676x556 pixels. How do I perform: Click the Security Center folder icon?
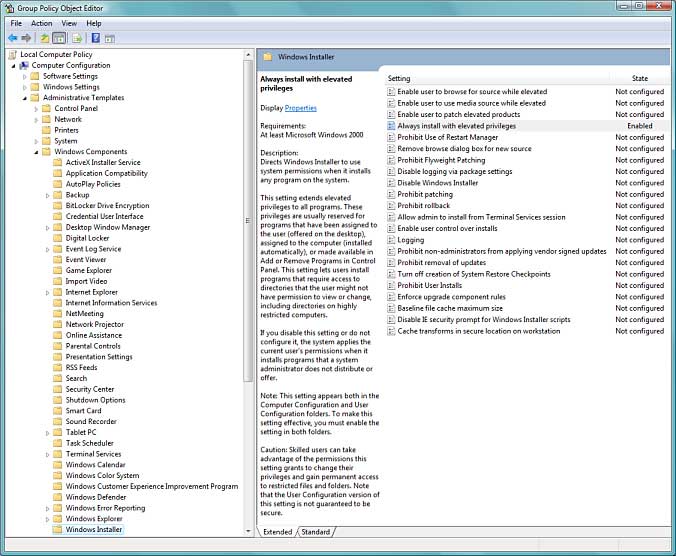pos(57,389)
